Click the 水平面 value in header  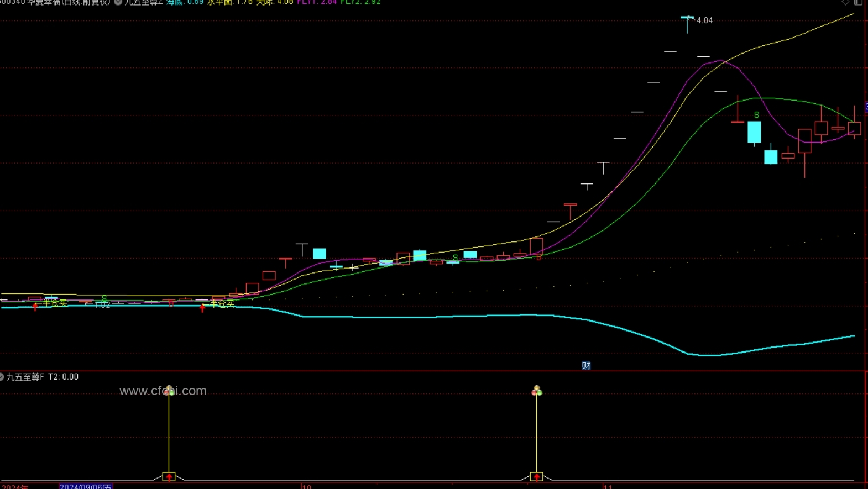pos(229,2)
